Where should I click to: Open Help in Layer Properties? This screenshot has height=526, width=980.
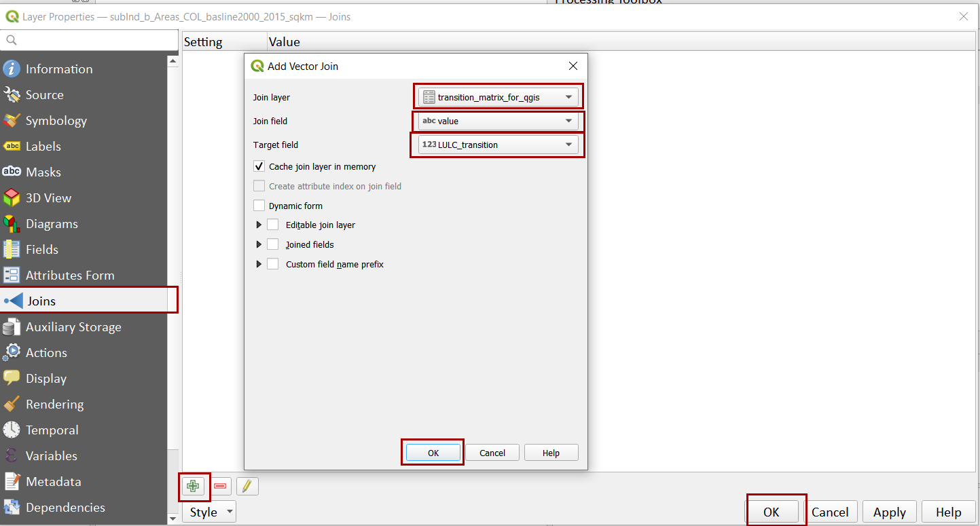949,512
